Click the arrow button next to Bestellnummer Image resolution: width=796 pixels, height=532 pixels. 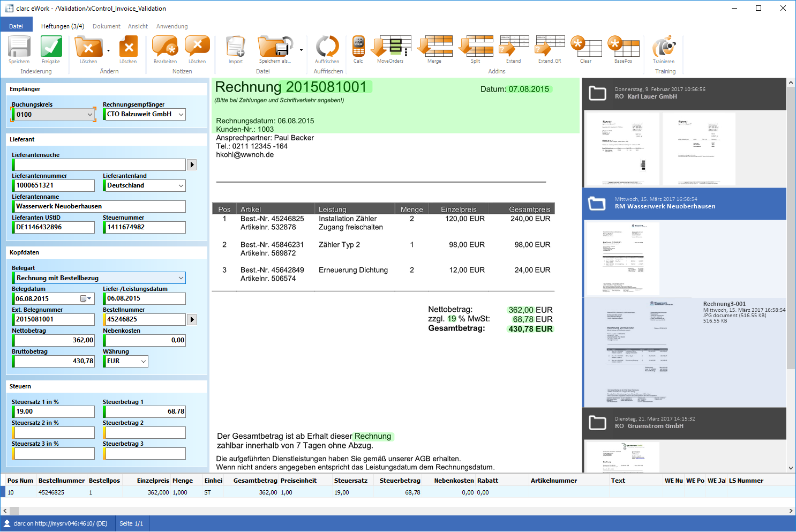pos(192,320)
